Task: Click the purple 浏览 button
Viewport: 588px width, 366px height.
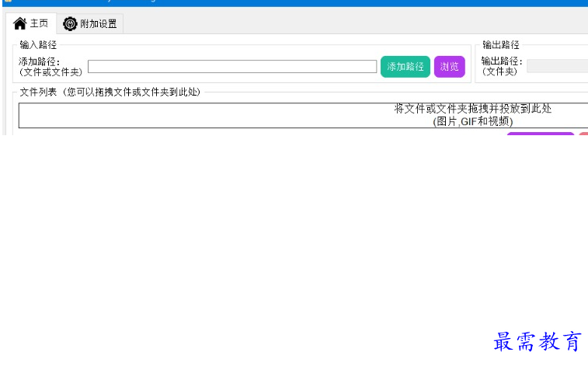Action: [449, 67]
